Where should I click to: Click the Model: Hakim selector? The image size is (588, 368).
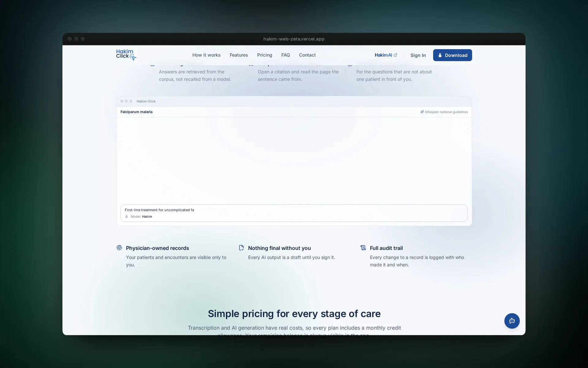[141, 217]
